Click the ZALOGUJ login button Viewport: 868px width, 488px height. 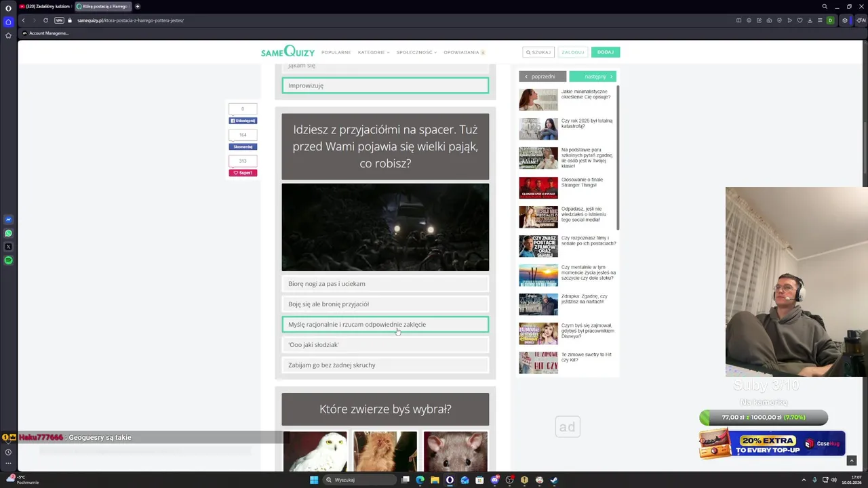[573, 52]
